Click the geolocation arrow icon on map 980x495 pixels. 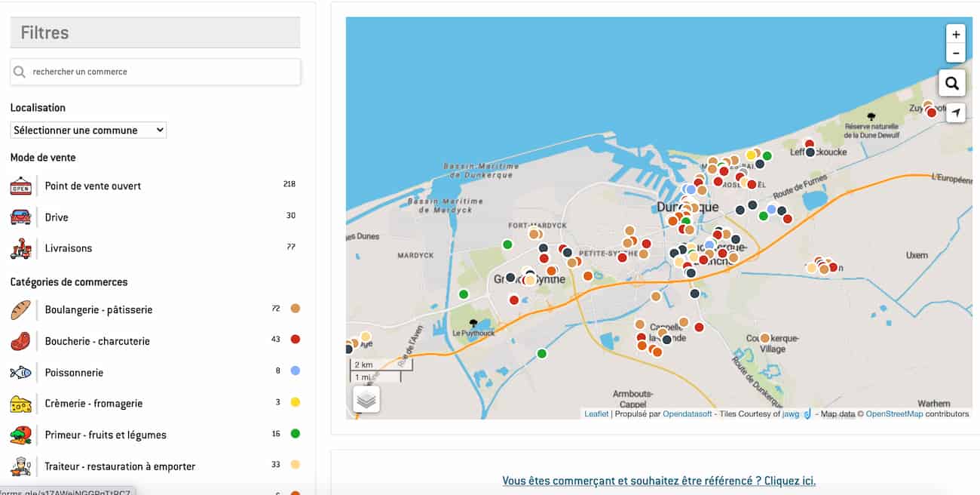[x=955, y=112]
